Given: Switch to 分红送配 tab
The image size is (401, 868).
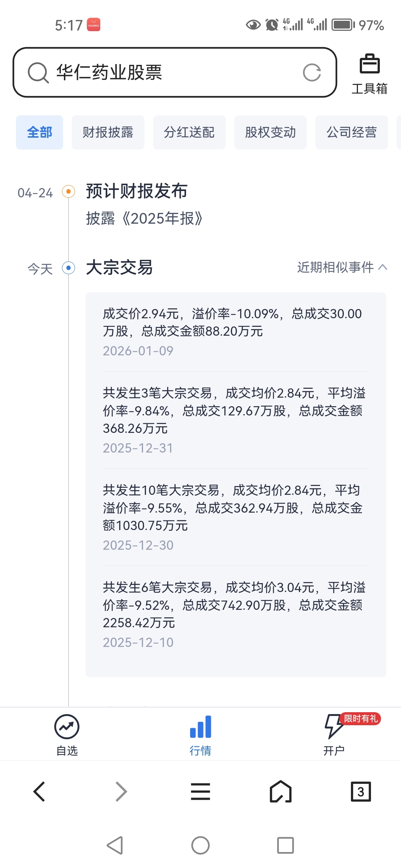Looking at the screenshot, I should 189,132.
